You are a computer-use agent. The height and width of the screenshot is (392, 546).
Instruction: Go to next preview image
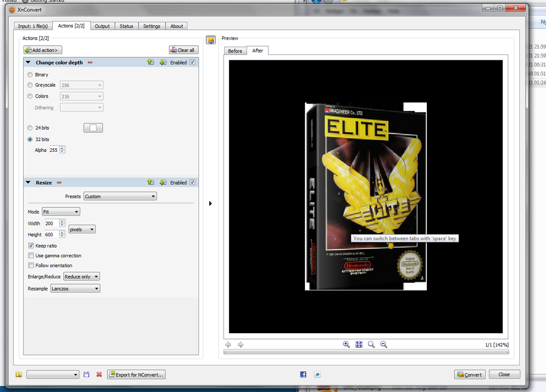(x=241, y=344)
